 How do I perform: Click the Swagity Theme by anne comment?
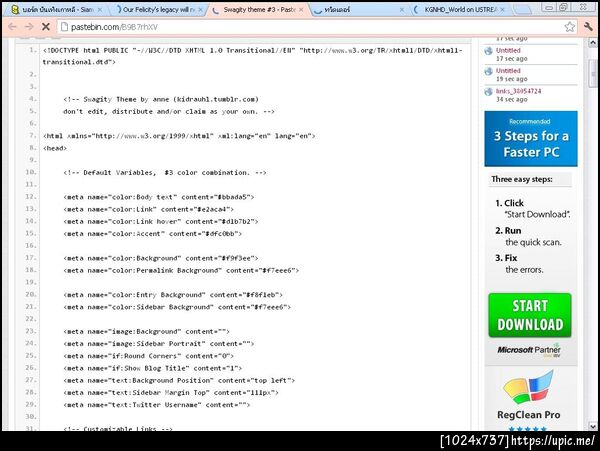pos(161,99)
